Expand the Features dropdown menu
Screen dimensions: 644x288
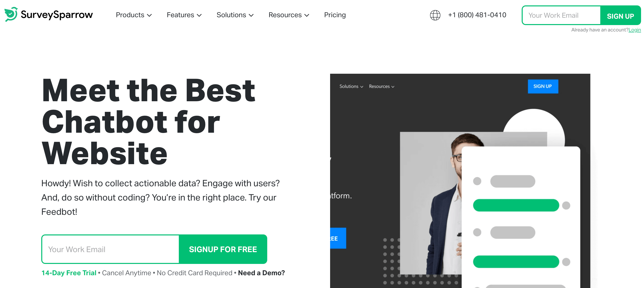tap(184, 15)
